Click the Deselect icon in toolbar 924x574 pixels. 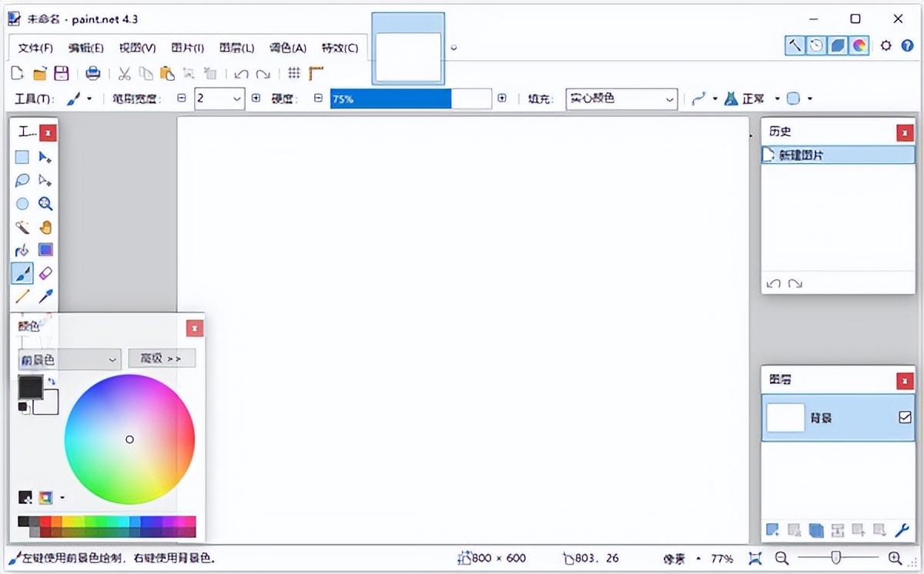(210, 74)
